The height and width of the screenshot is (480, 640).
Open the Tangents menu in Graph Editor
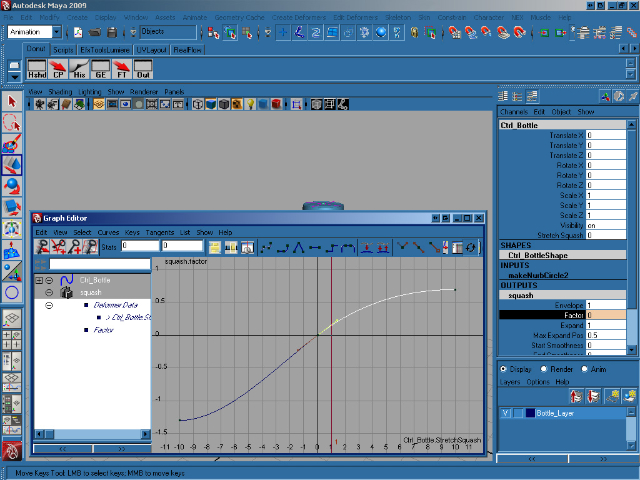(x=159, y=232)
